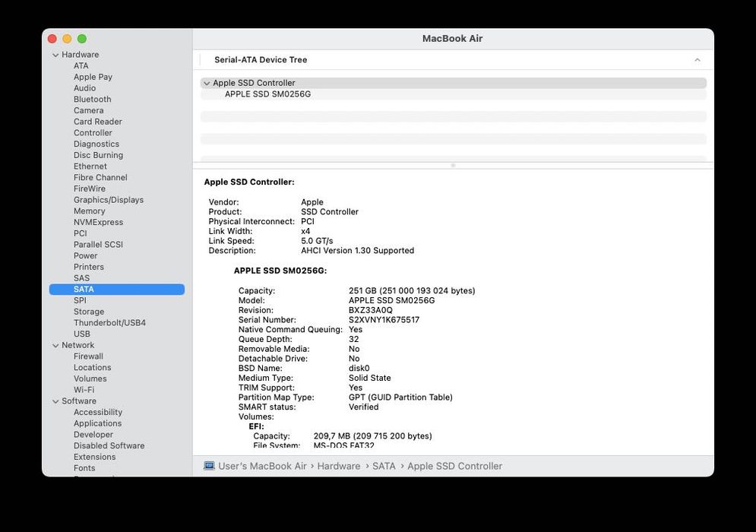Open Card Reader information

pos(97,122)
